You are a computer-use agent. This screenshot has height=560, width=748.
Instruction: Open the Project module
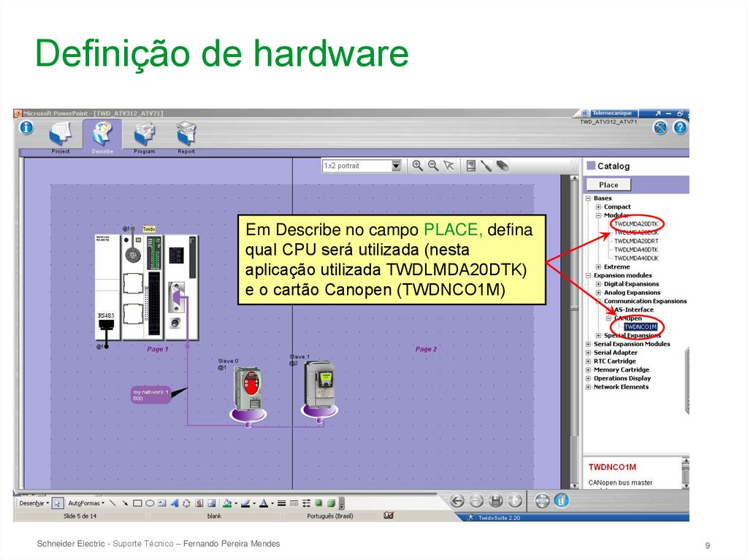point(58,134)
